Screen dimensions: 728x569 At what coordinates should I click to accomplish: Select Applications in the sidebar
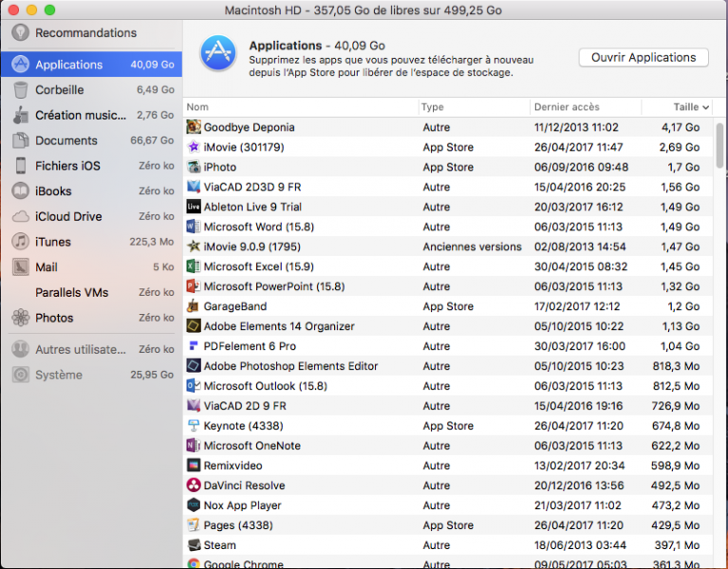[x=91, y=64]
